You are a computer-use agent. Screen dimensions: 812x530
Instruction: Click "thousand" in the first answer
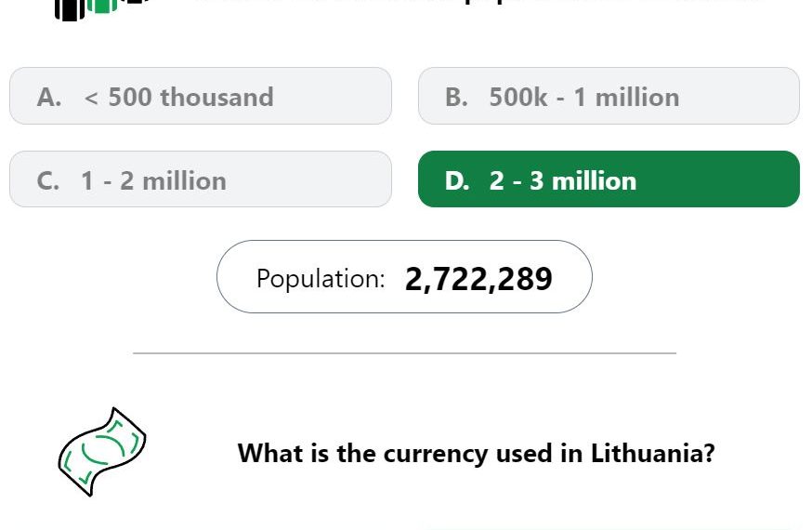(216, 97)
